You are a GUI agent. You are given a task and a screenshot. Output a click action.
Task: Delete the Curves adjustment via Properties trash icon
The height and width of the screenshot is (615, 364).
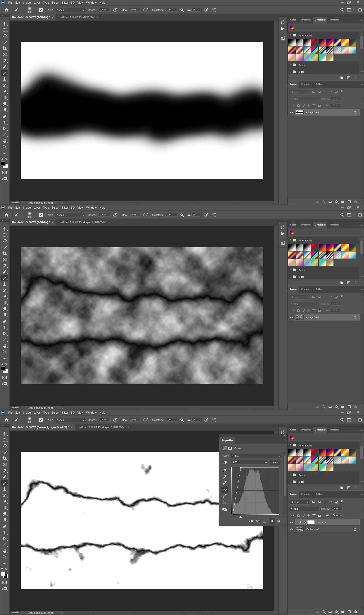279,521
